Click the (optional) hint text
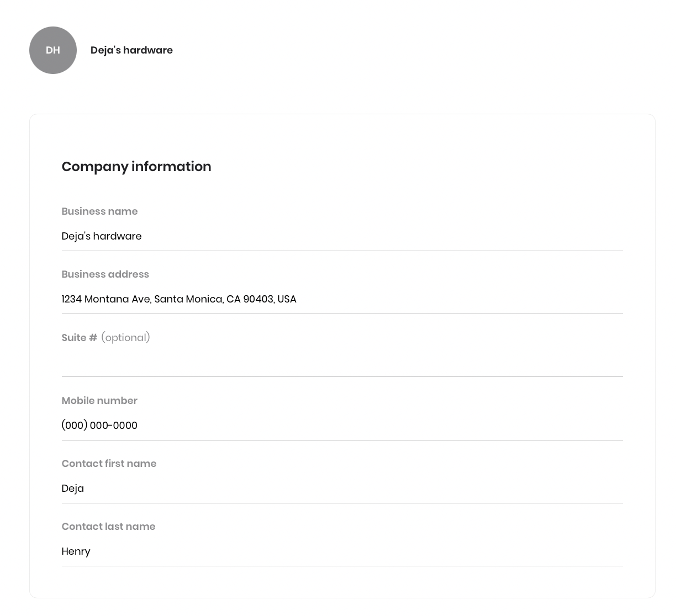This screenshot has height=616, width=676. tap(125, 338)
